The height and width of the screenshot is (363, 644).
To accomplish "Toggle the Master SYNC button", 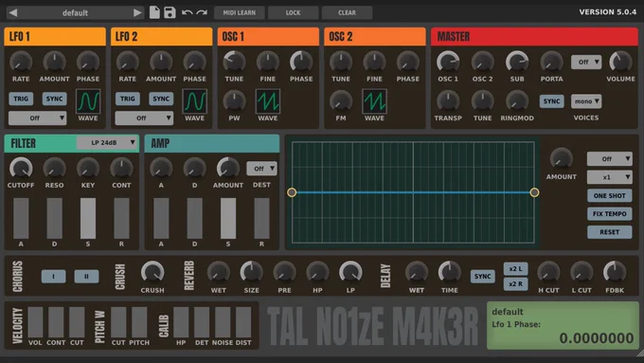I will (x=551, y=101).
